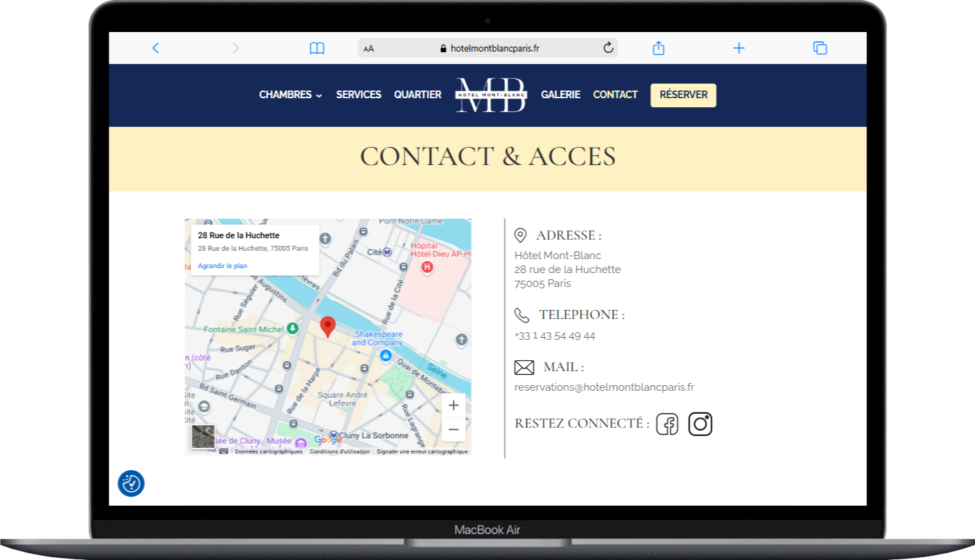Open the Galerie menu item
975x560 pixels.
[561, 95]
